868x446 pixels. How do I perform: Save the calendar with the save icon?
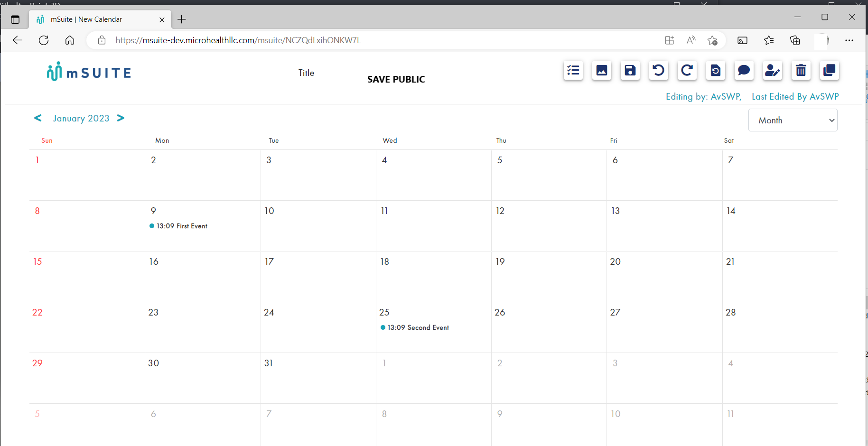pyautogui.click(x=630, y=70)
